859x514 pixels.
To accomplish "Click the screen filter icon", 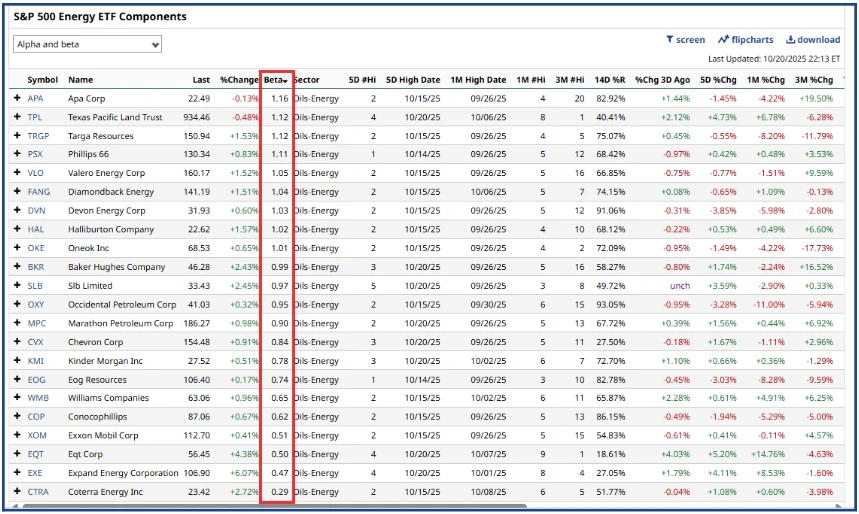I will point(685,40).
